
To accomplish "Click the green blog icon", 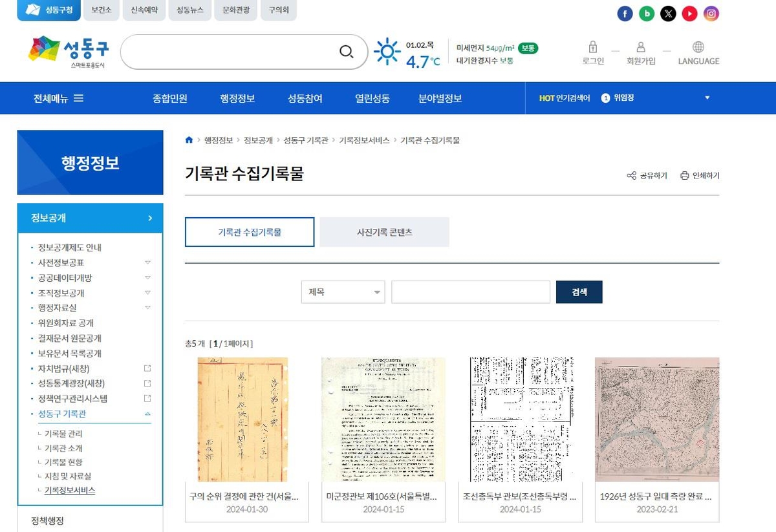I will tap(646, 13).
